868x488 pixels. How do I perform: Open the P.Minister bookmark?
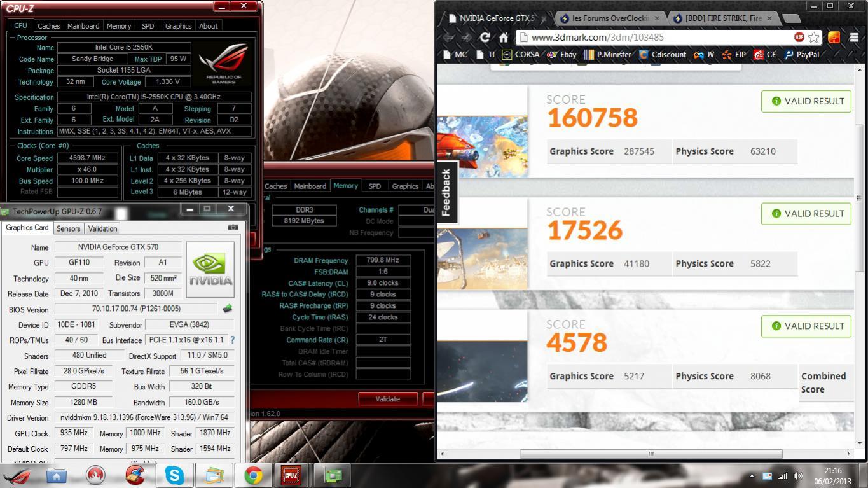pyautogui.click(x=607, y=55)
